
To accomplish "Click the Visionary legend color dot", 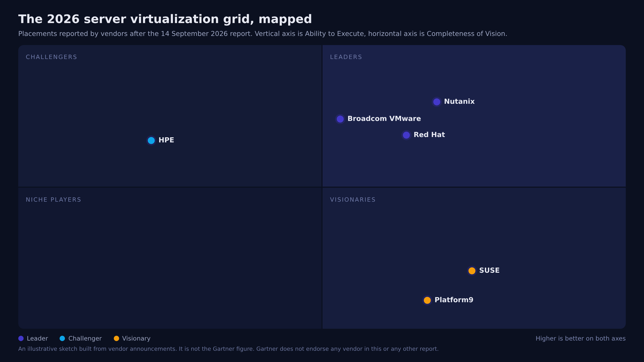I will pyautogui.click(x=116, y=339).
